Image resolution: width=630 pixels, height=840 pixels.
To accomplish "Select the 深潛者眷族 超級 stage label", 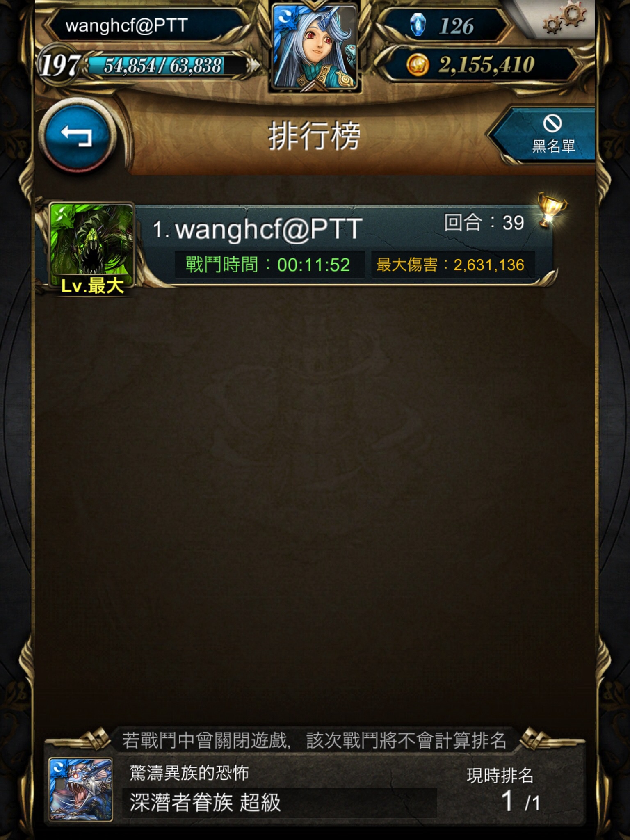I will pyautogui.click(x=205, y=802).
